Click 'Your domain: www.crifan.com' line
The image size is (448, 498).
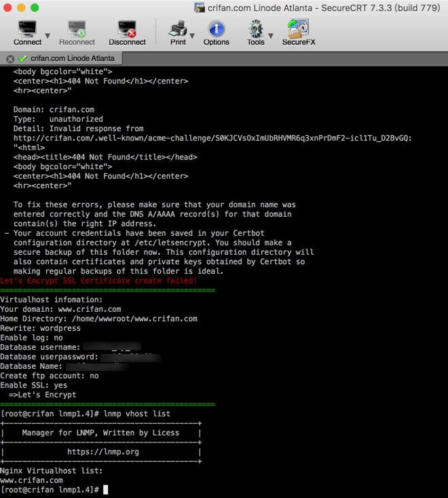coord(60,309)
